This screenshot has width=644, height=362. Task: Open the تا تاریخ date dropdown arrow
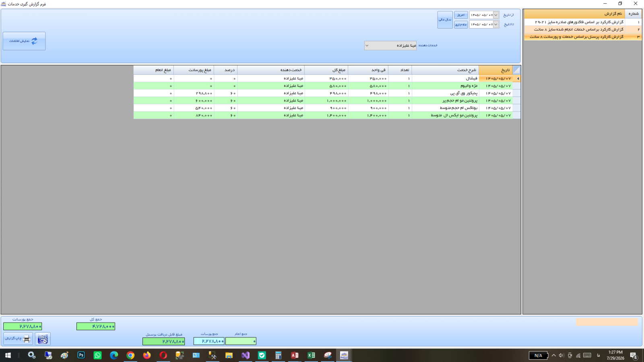(x=496, y=25)
